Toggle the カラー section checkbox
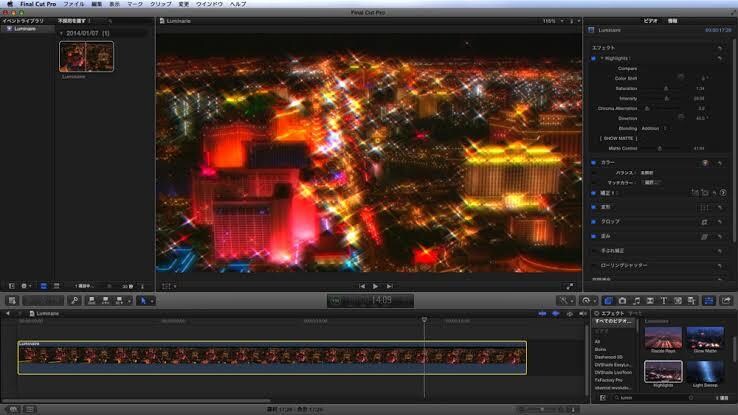This screenshot has height=415, width=738. (x=594, y=163)
